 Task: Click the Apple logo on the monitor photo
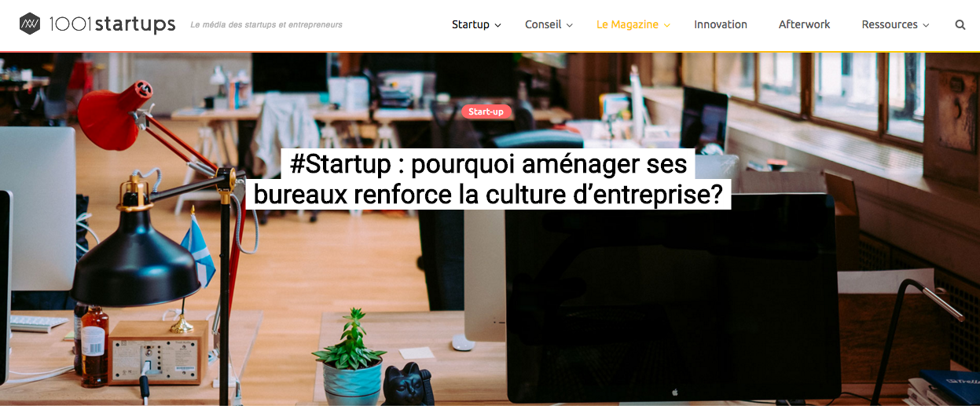pos(674,391)
